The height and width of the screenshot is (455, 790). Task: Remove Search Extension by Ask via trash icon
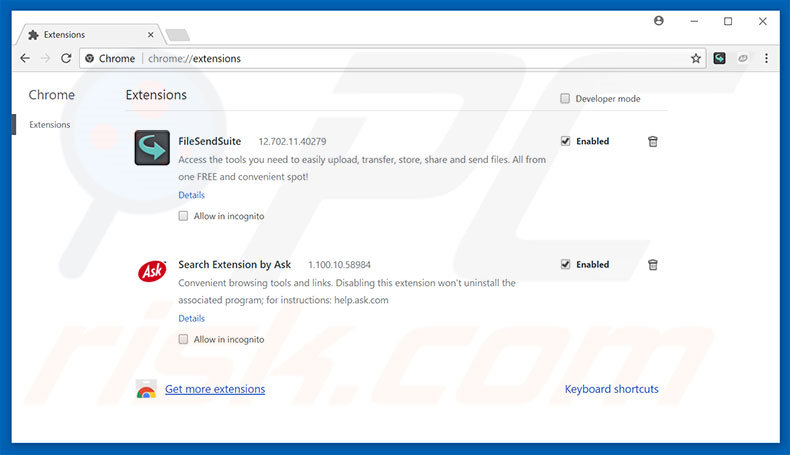coord(652,265)
